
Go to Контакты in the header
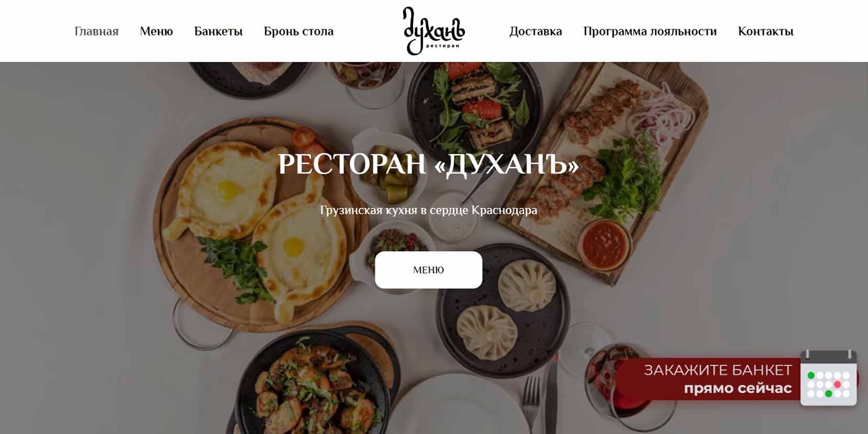pos(766,31)
